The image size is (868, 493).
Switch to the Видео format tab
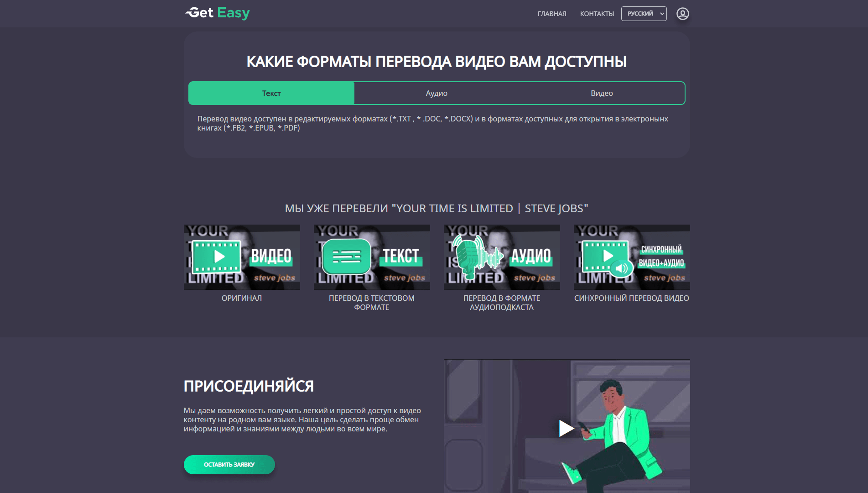tap(602, 93)
